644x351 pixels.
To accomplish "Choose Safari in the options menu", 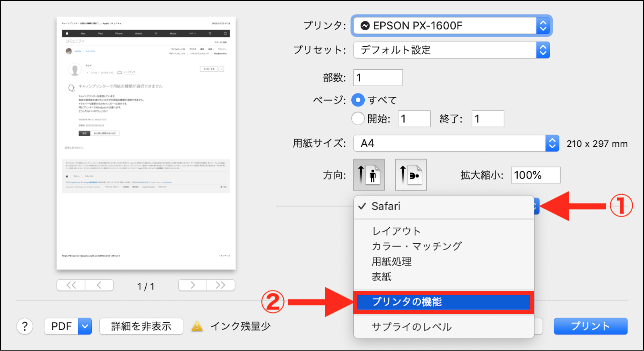I will [444, 206].
